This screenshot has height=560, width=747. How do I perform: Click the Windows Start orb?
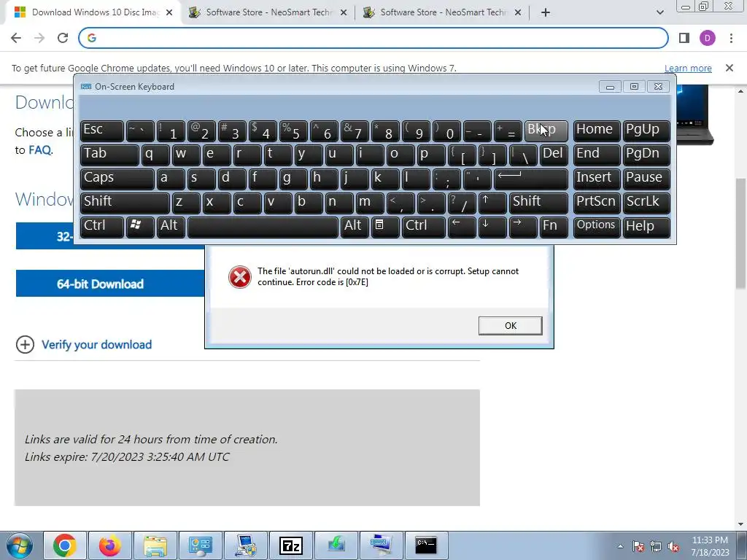20,545
